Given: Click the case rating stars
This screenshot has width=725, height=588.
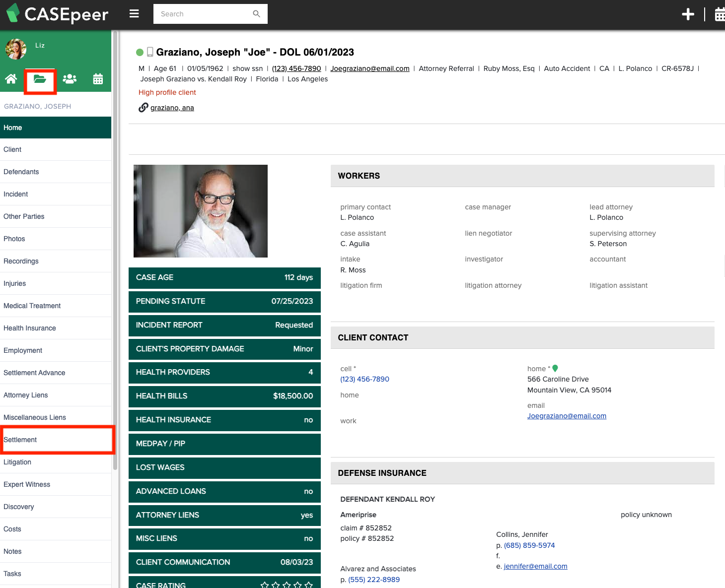Looking at the screenshot, I should pyautogui.click(x=287, y=585).
